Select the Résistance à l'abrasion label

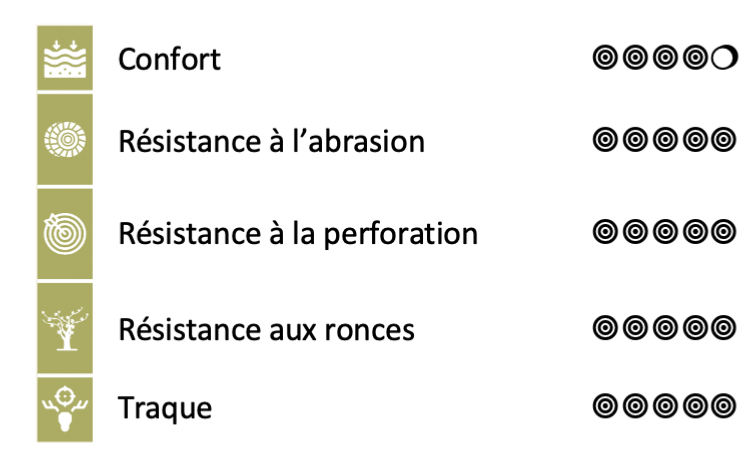coord(271,141)
